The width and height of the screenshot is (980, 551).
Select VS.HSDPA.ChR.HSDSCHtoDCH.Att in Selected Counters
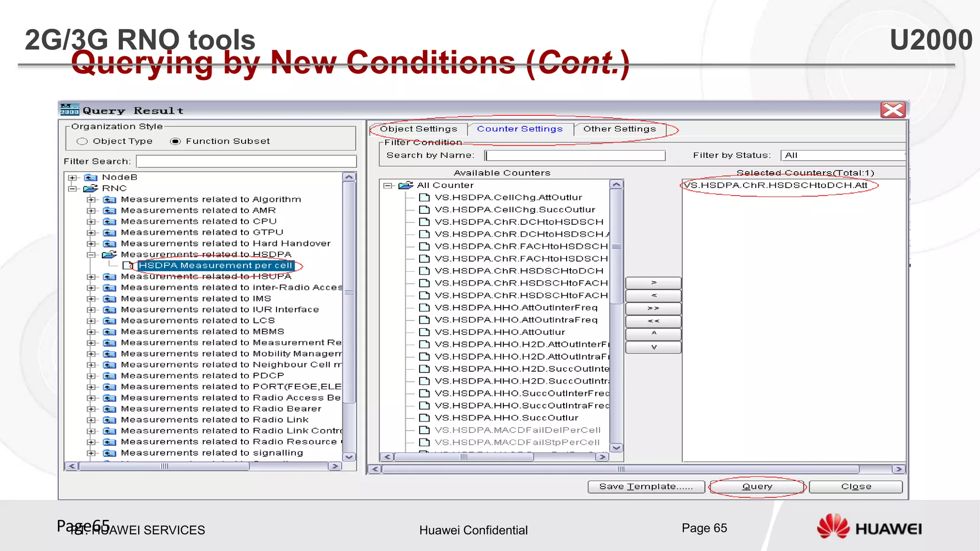coord(775,185)
